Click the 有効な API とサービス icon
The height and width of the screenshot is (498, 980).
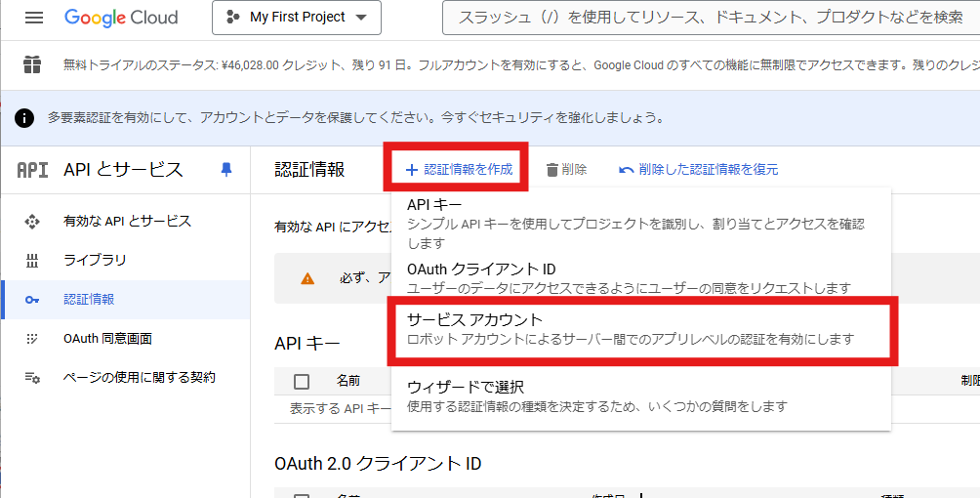coord(32,222)
